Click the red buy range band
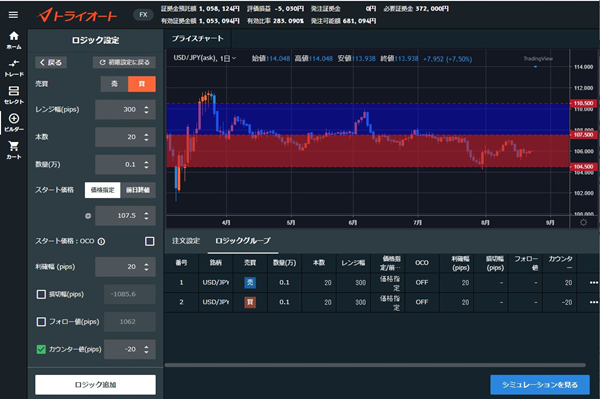 click(x=367, y=151)
